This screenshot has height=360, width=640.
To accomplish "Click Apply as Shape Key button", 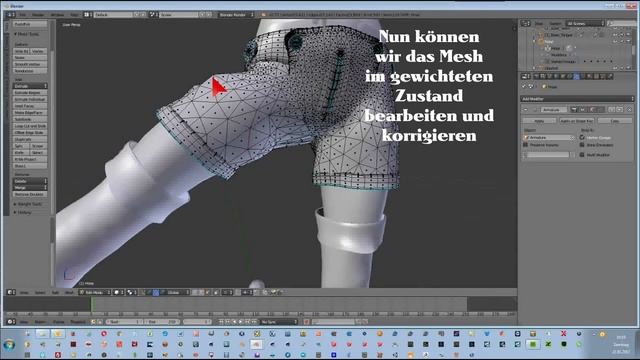I will click(x=576, y=121).
